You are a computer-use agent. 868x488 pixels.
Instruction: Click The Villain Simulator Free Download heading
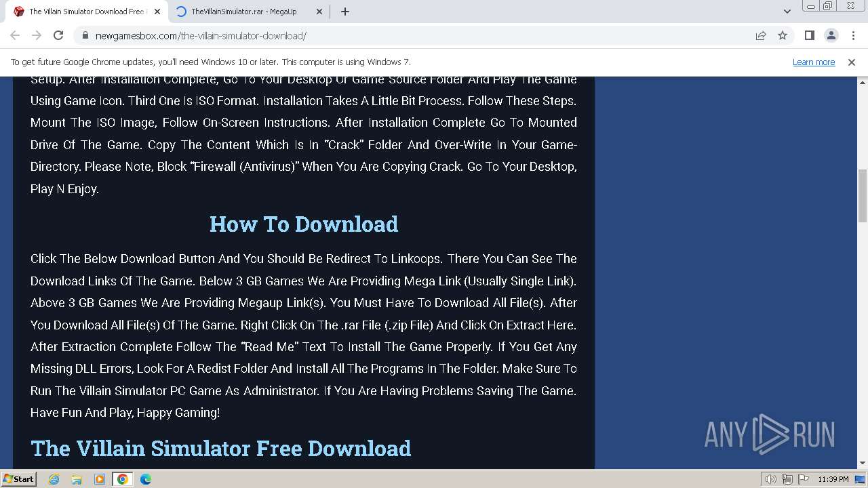(221, 449)
